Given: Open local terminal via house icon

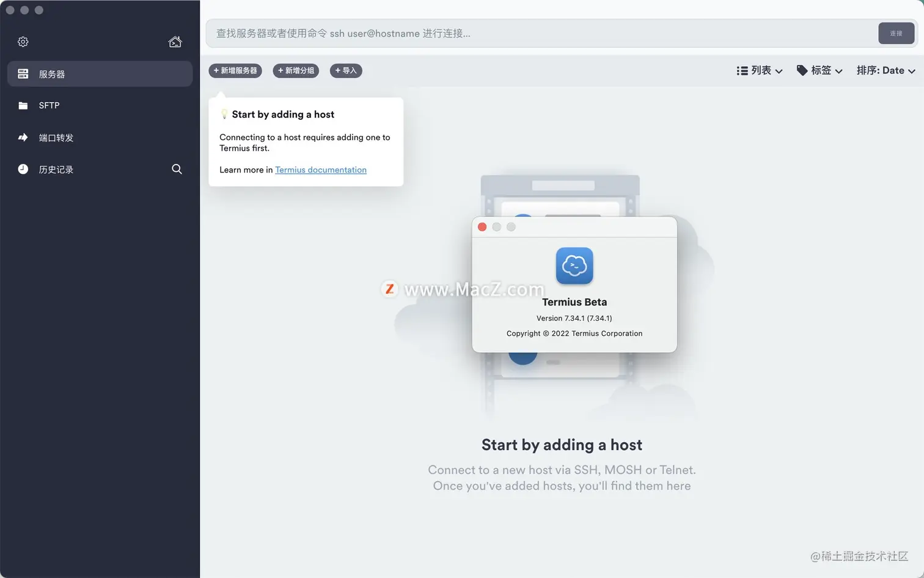Looking at the screenshot, I should tap(175, 42).
